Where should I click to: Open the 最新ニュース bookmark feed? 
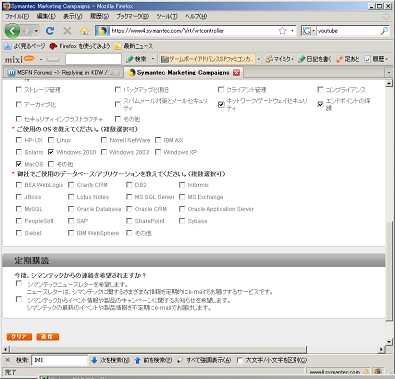click(x=133, y=46)
